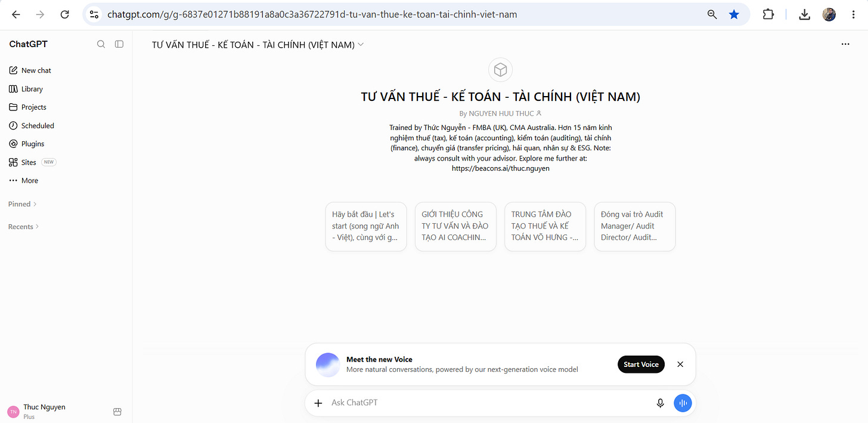Click the plus attach icon in composer
This screenshot has height=423, width=868.
coord(318,403)
